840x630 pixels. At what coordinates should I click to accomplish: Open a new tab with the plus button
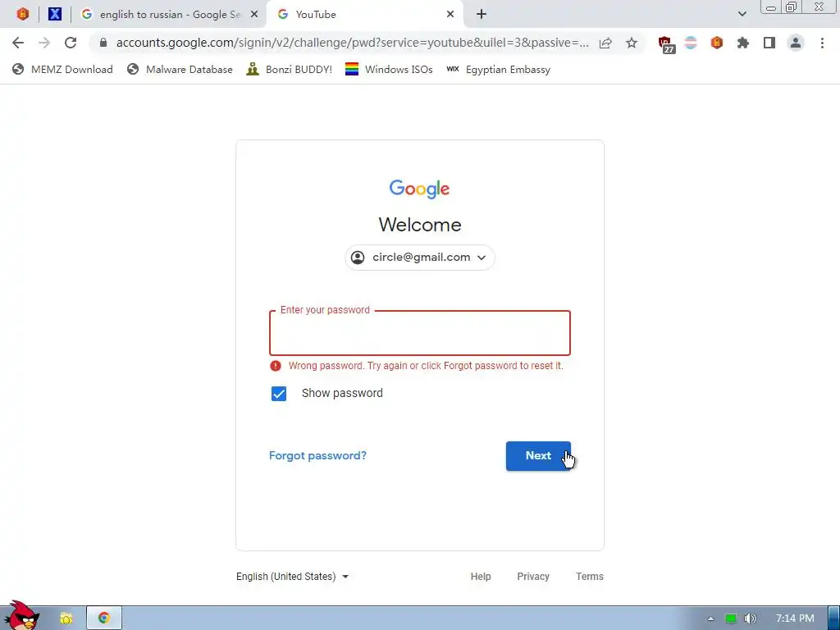click(x=481, y=15)
